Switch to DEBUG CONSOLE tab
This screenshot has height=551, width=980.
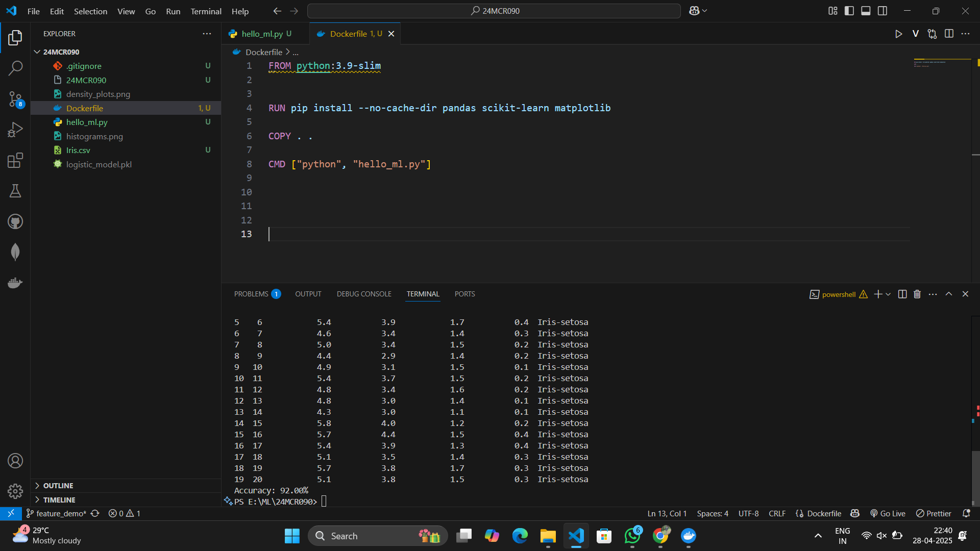click(364, 294)
